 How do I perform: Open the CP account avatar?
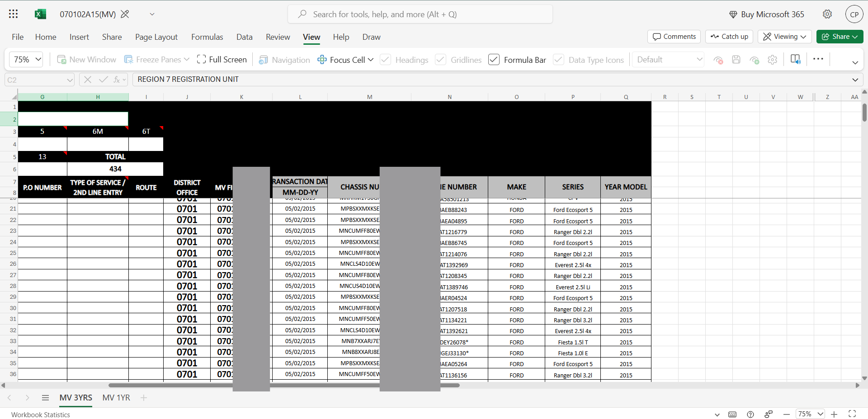point(854,14)
